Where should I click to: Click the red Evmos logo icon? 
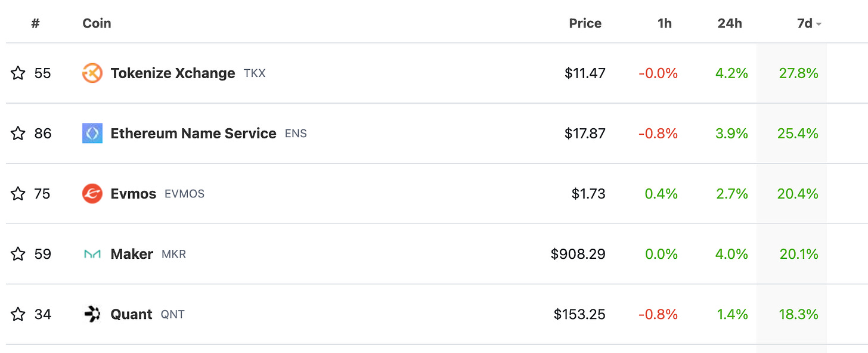pyautogui.click(x=92, y=194)
